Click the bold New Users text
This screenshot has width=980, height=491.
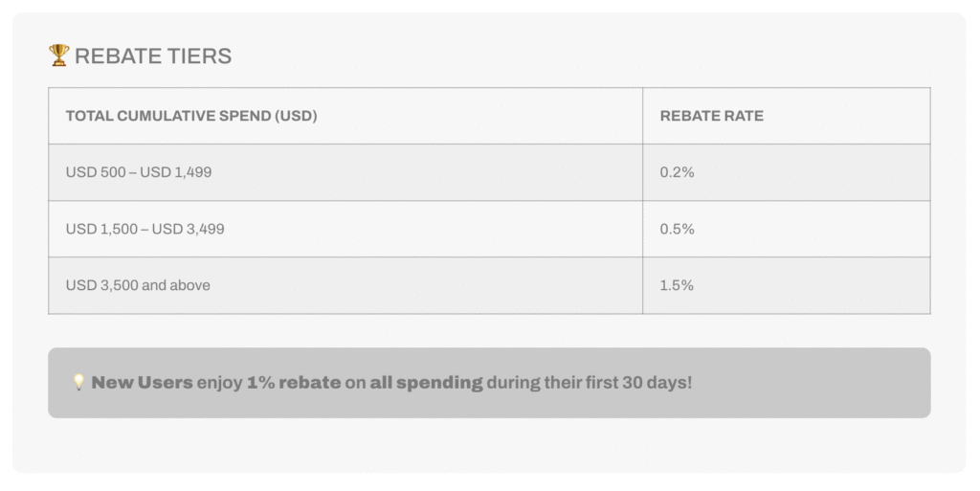click(x=142, y=383)
